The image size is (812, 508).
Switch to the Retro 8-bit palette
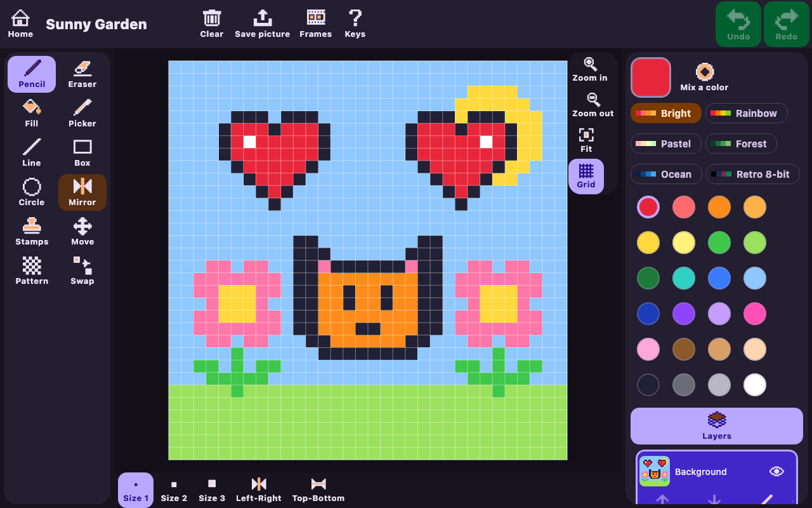tap(753, 174)
